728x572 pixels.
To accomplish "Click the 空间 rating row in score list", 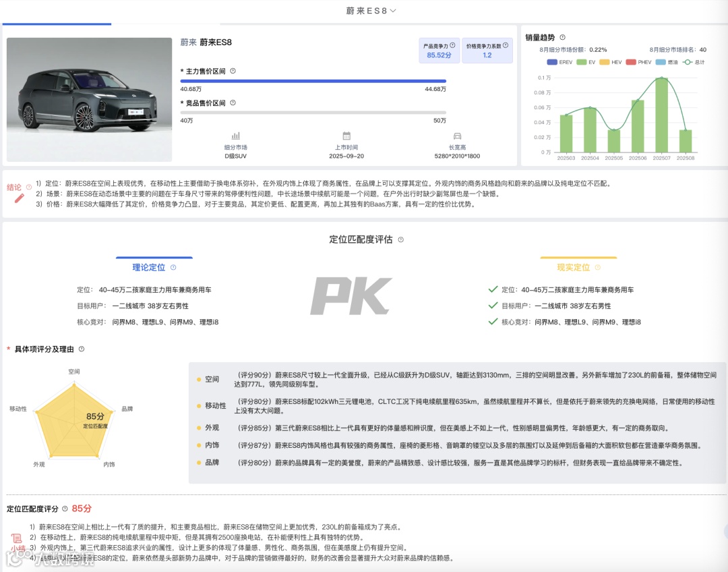I will (x=458, y=379).
